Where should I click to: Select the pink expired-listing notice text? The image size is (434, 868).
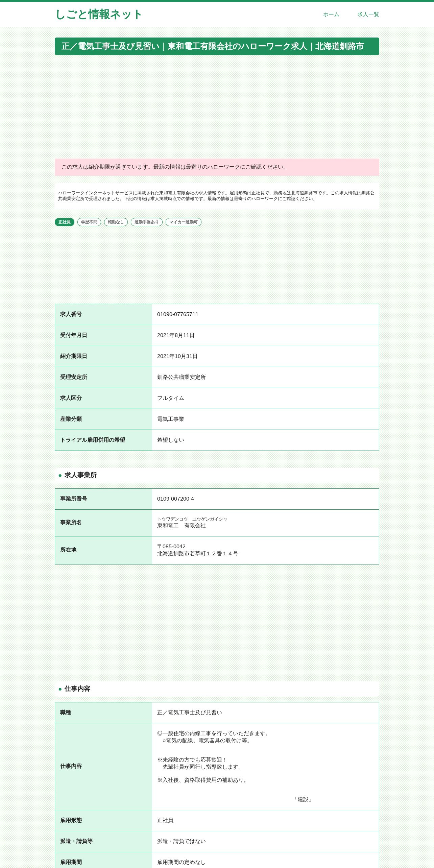(174, 167)
